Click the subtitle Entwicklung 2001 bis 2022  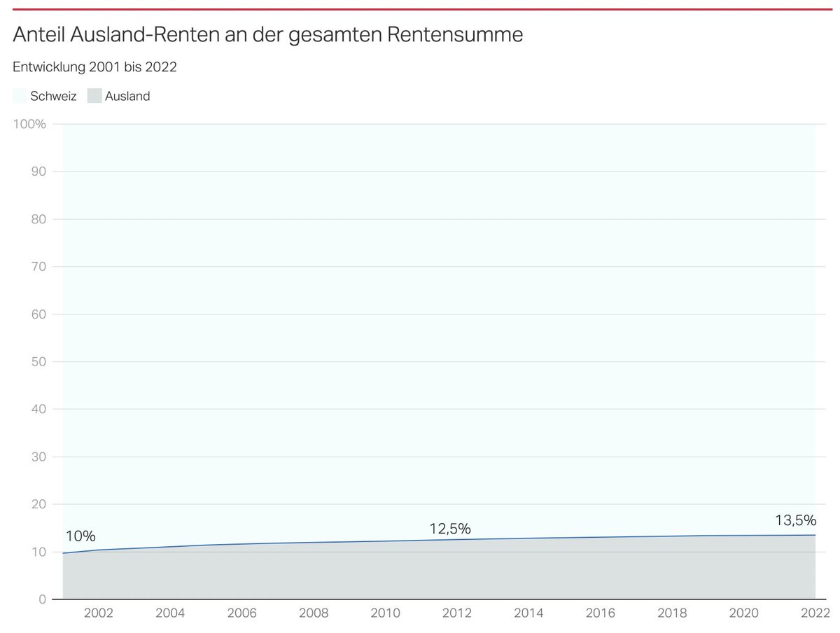94,67
